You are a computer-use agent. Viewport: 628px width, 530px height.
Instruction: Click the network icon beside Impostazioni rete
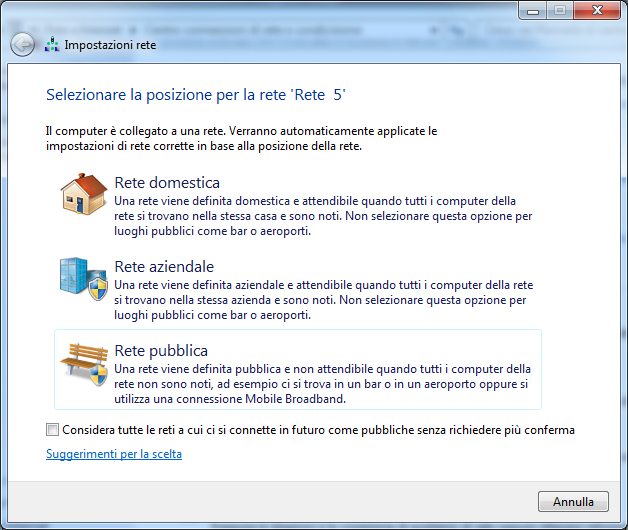[x=52, y=45]
